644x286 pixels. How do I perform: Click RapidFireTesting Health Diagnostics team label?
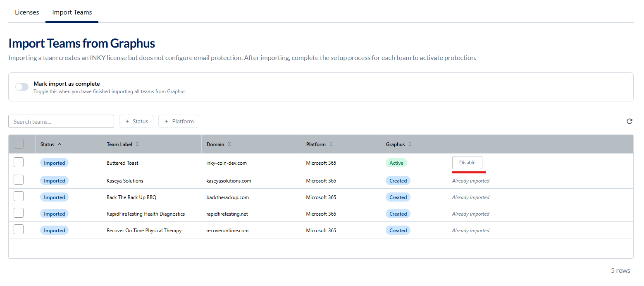point(145,214)
